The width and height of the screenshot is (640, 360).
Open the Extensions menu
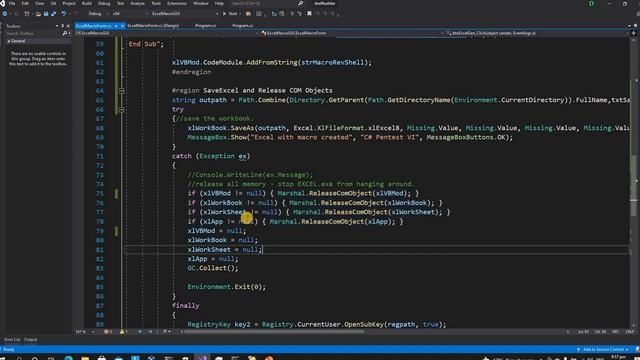point(177,3)
